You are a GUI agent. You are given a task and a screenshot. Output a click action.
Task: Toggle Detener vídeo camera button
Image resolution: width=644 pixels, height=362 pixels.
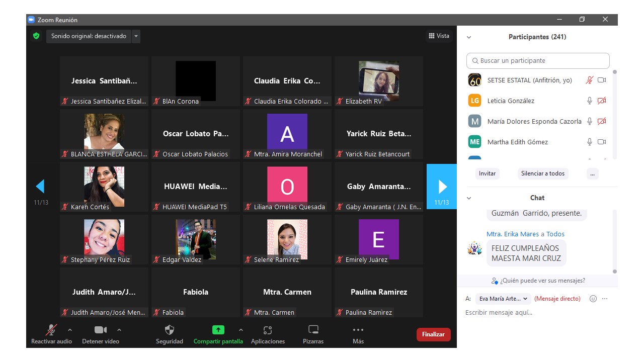(x=101, y=330)
